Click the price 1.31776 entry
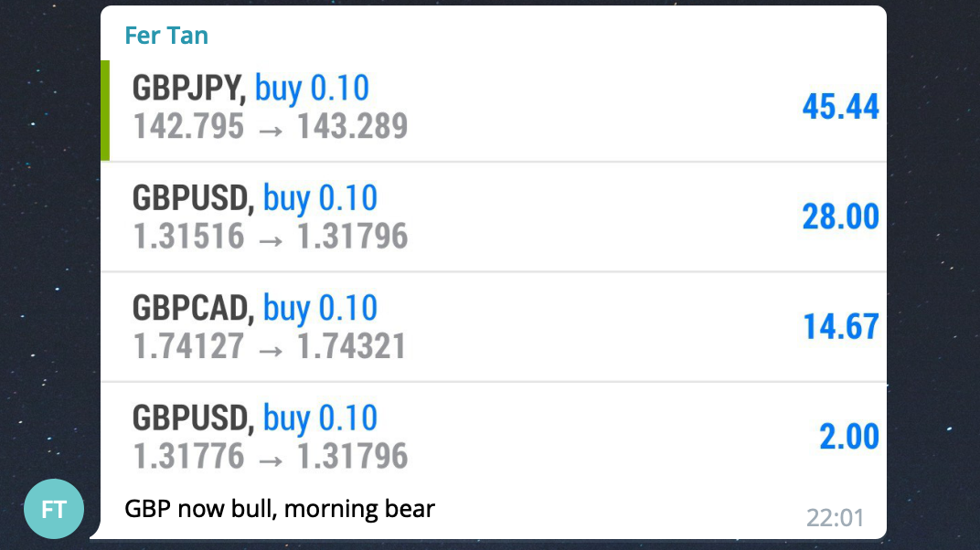The width and height of the screenshot is (980, 550). 188,457
